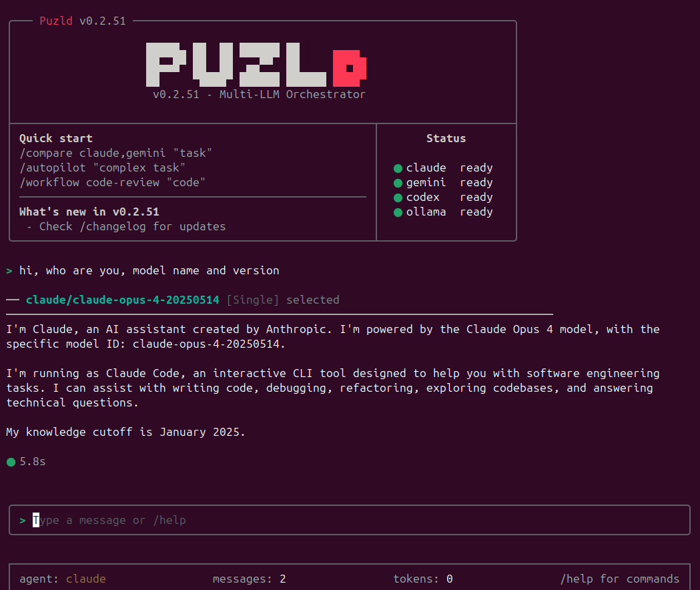Click '/help for commands' in status bar
The image size is (700, 590).
[x=620, y=579]
